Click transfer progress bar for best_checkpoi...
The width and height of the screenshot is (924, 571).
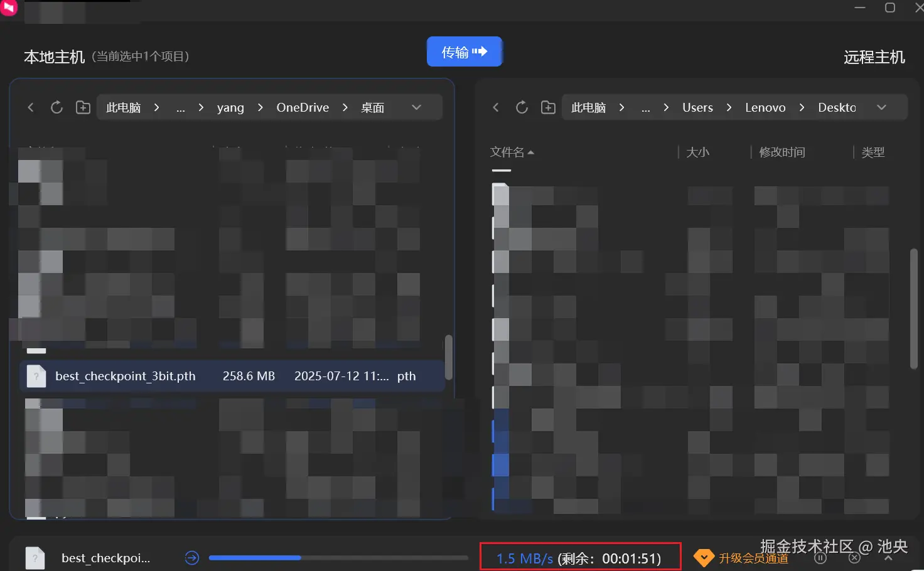tap(338, 557)
